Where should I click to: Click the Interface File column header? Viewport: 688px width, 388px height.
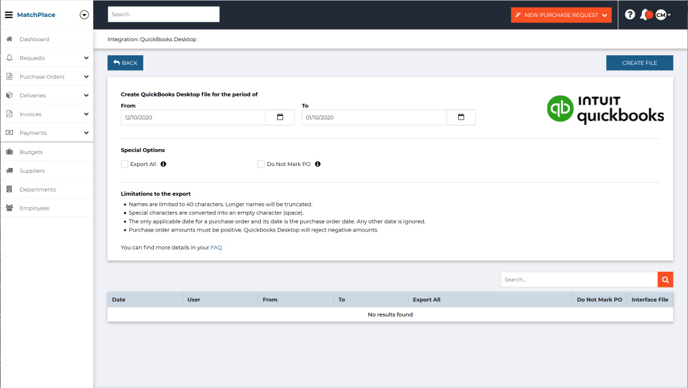(x=650, y=300)
